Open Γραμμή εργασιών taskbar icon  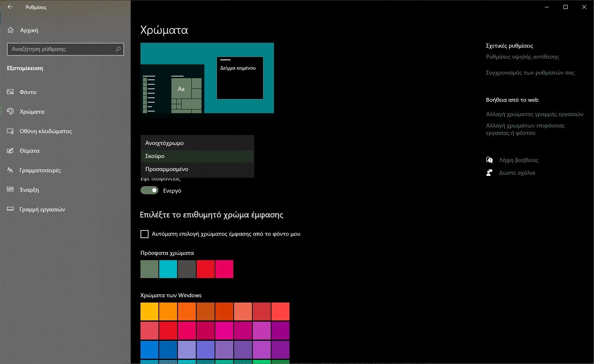[x=11, y=209]
